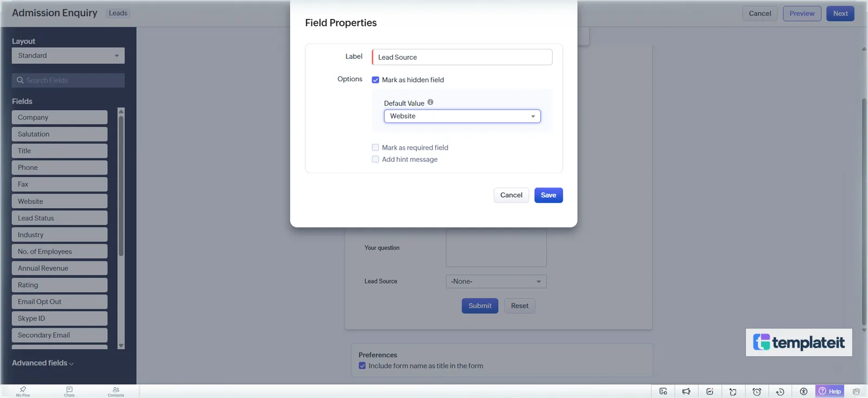Open Contacts in bottom bar
The width and height of the screenshot is (868, 398).
click(x=116, y=391)
